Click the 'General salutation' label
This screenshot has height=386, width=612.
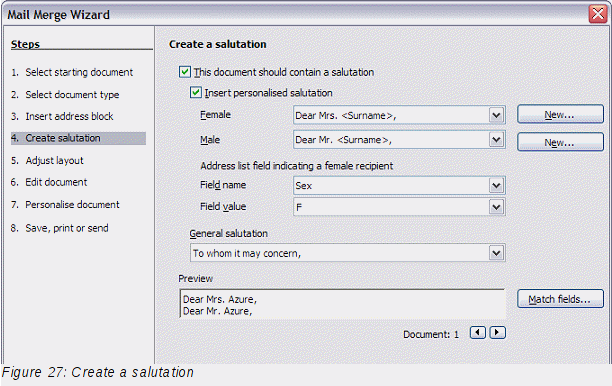click(229, 233)
